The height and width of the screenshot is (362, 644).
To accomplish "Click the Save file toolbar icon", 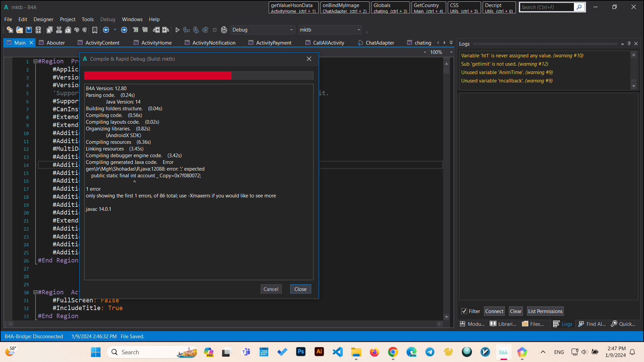I will [x=29, y=30].
